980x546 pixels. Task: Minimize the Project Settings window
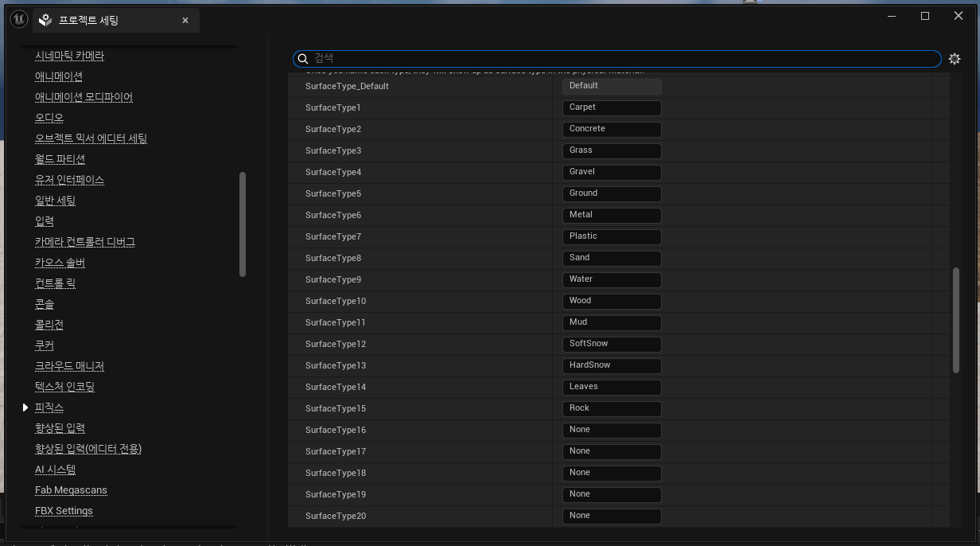892,16
